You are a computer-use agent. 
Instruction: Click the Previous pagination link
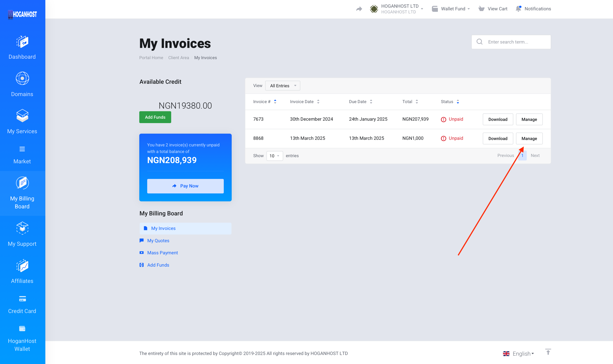pos(505,155)
